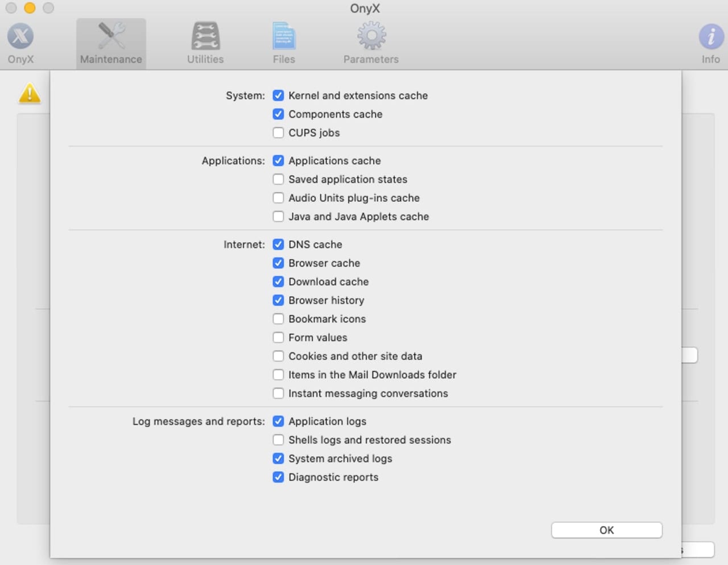Disable Browser history cleaning
The width and height of the screenshot is (728, 565).
[278, 300]
